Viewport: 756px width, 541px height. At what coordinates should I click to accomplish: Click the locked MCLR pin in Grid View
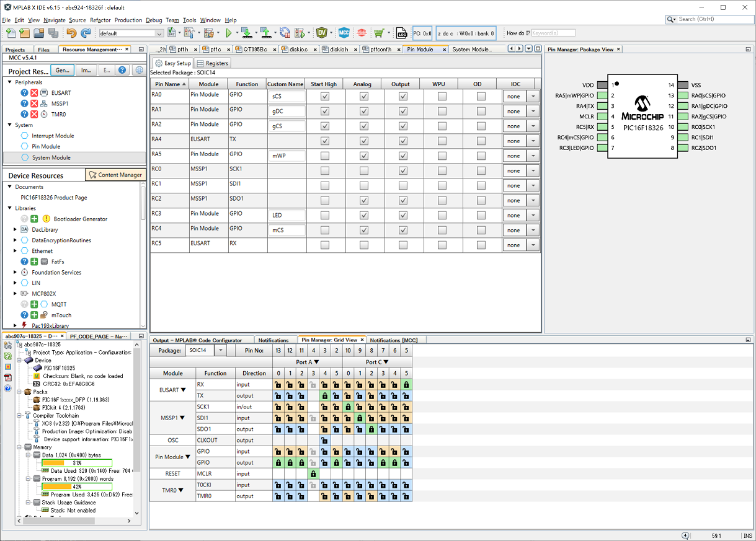(x=313, y=474)
